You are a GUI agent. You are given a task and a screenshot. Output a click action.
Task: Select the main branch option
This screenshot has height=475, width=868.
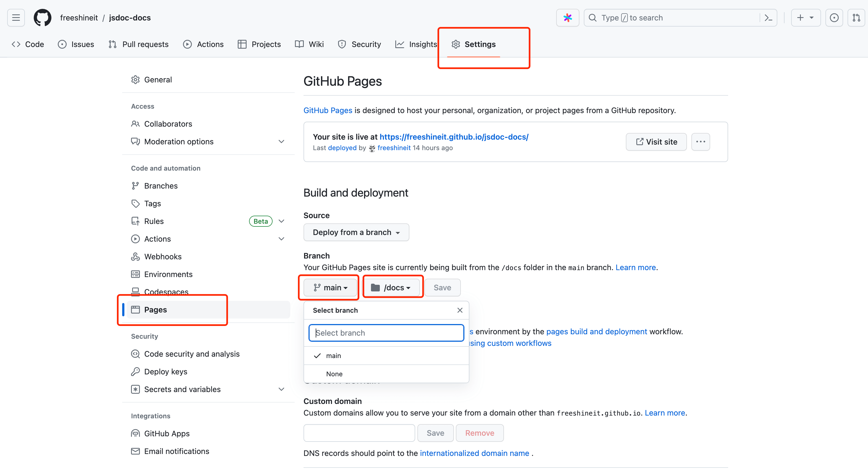[x=334, y=356]
